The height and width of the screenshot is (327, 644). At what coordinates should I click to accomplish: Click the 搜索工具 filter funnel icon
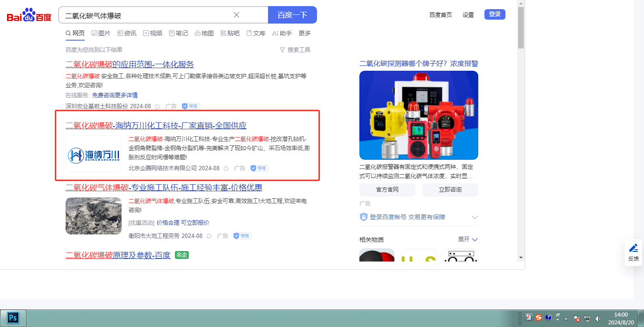(x=282, y=50)
